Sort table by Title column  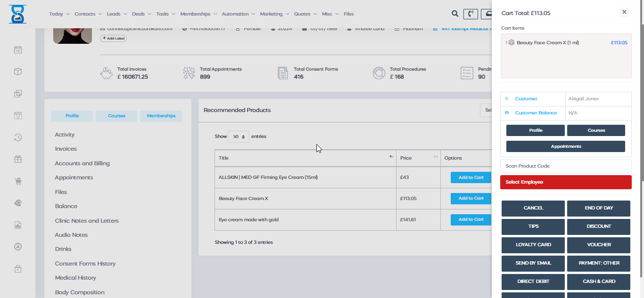point(305,158)
